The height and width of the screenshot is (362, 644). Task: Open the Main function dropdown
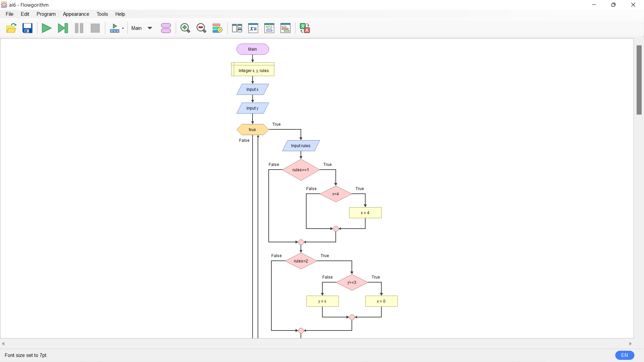[x=142, y=28]
